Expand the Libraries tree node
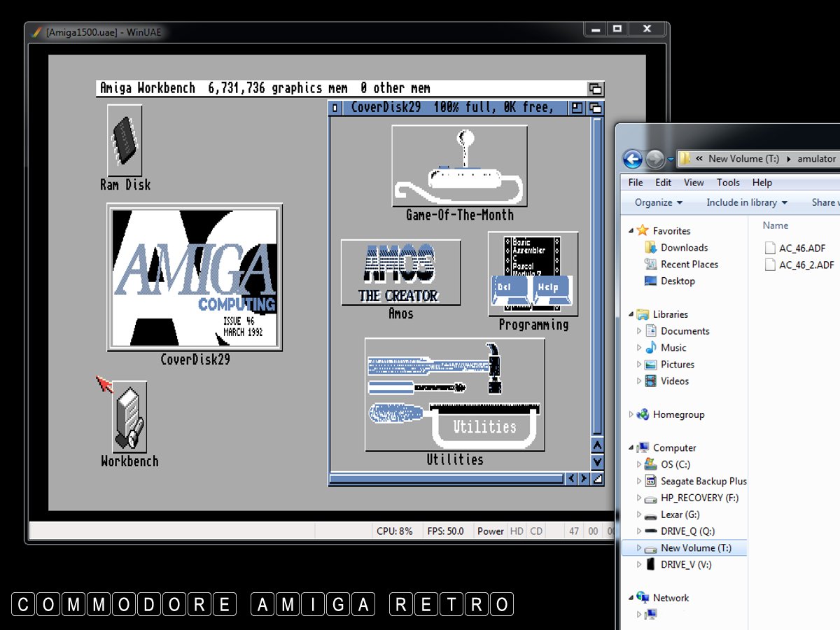The image size is (840, 630). (x=631, y=314)
